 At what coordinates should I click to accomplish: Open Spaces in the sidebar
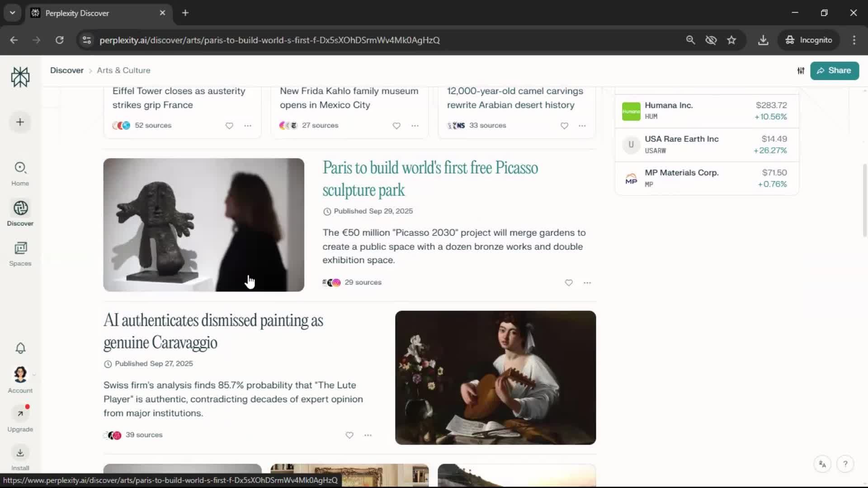[20, 253]
